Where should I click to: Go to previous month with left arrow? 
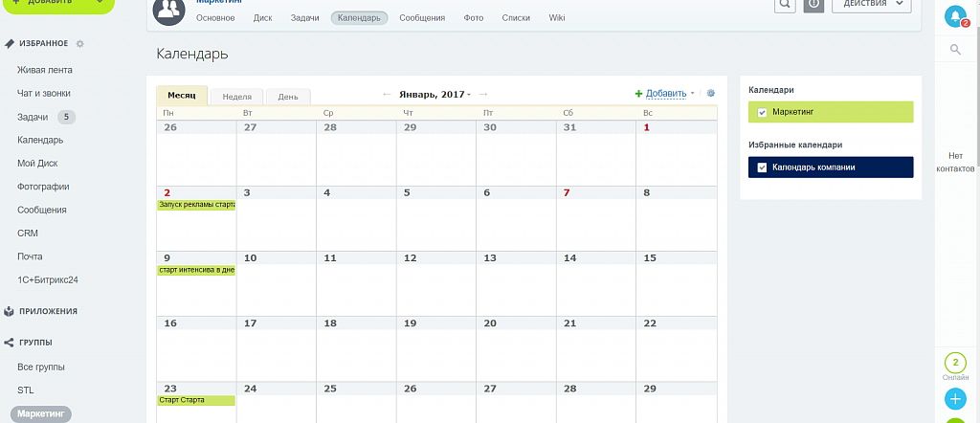click(387, 94)
